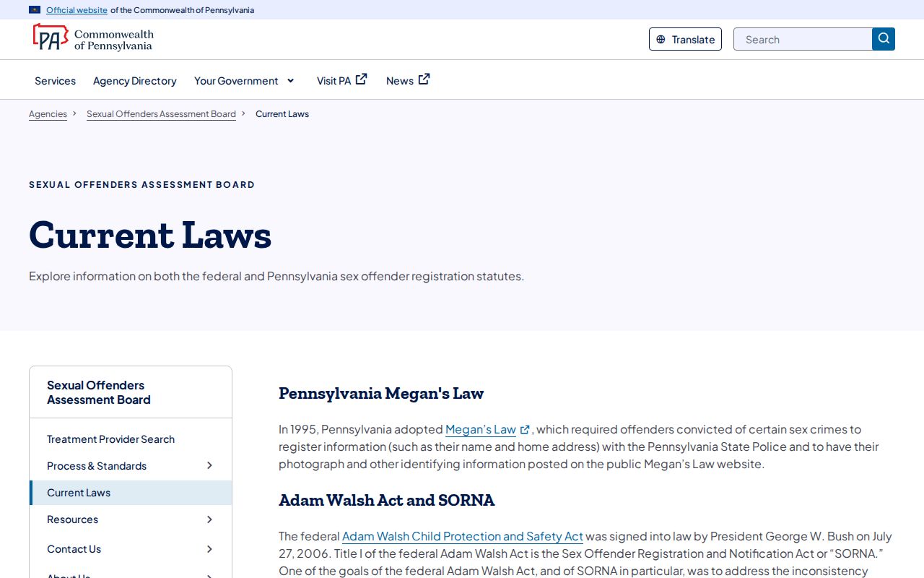924x578 pixels.
Task: Open the Megan's Law hyperlink
Action: (x=481, y=429)
